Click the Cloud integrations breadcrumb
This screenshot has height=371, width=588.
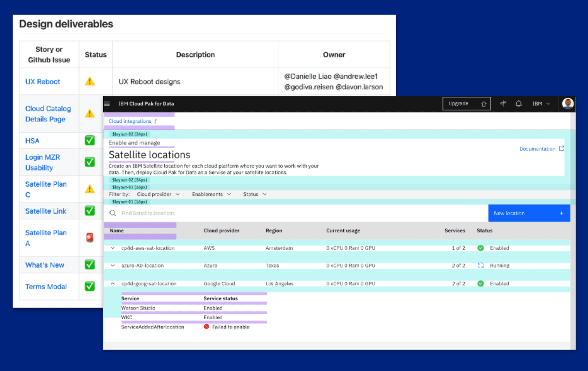(x=130, y=121)
